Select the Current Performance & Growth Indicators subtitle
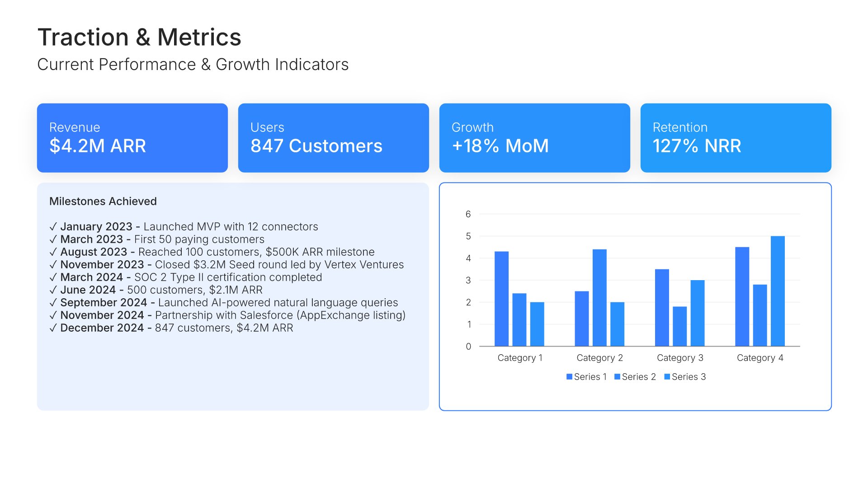868x488 pixels. [x=193, y=65]
